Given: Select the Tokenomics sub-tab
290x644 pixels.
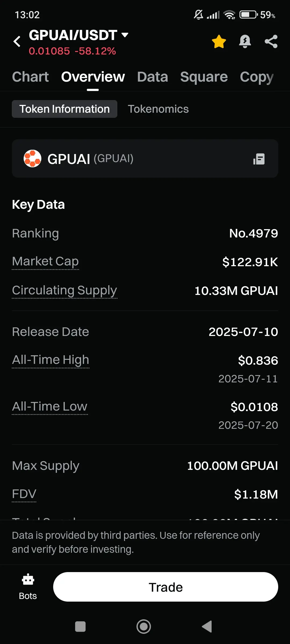Looking at the screenshot, I should (158, 109).
